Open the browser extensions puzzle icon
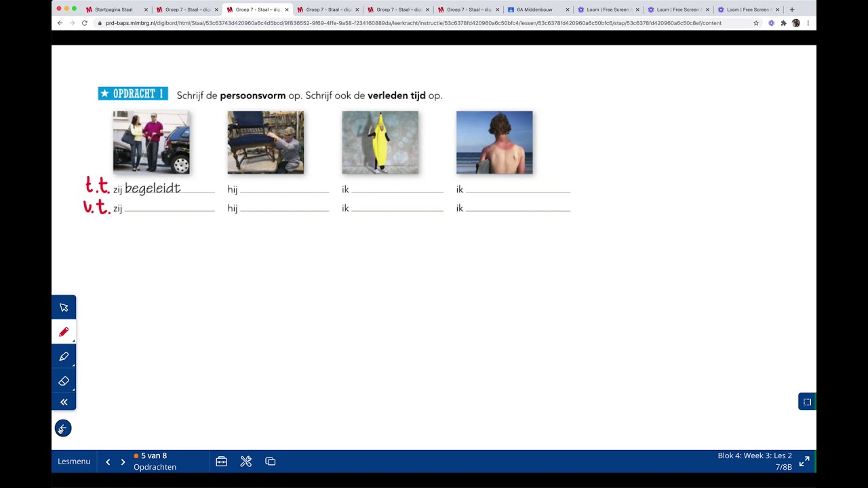Viewport: 868px width, 488px height. coord(783,23)
